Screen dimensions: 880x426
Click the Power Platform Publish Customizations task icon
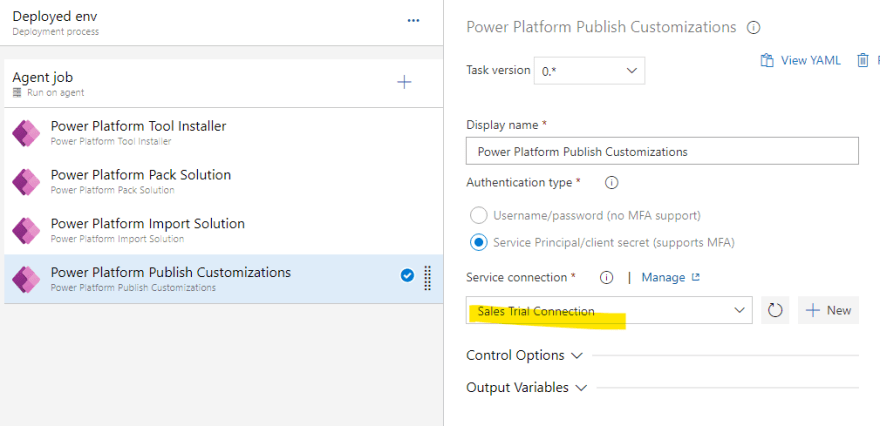[26, 279]
